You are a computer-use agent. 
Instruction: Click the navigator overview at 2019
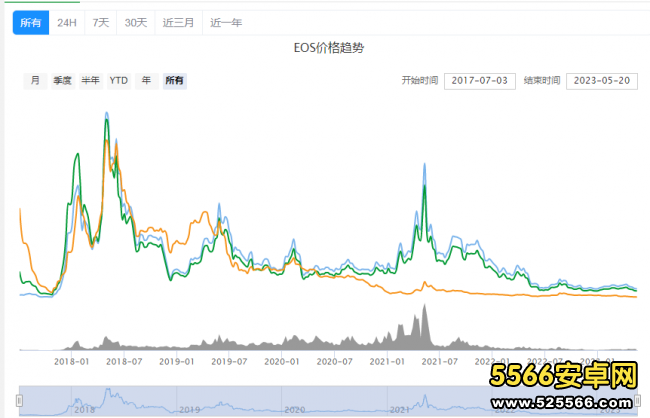(x=189, y=410)
